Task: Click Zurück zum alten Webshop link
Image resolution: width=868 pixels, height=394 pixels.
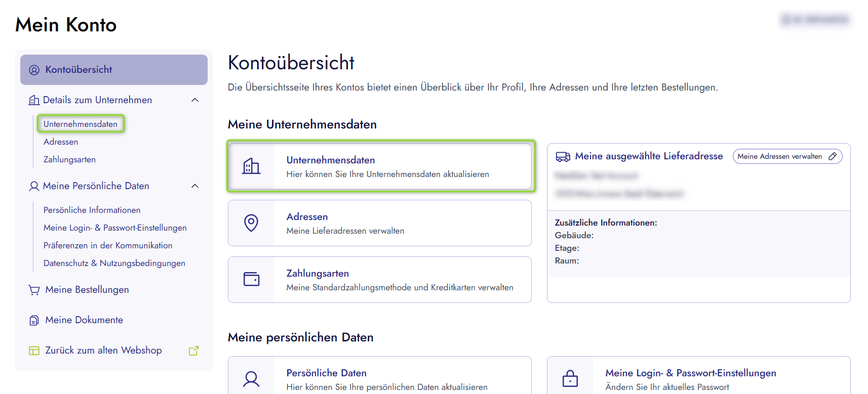Action: (x=104, y=351)
